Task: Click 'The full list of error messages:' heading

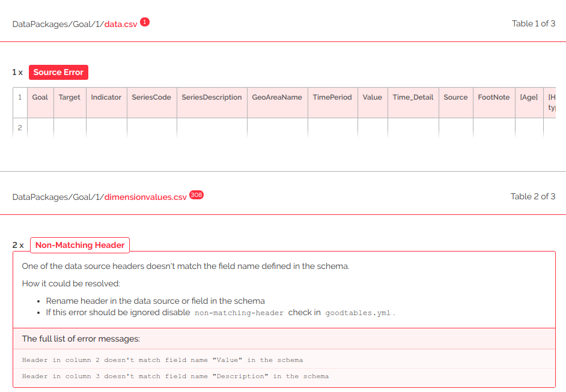Action: (x=81, y=339)
